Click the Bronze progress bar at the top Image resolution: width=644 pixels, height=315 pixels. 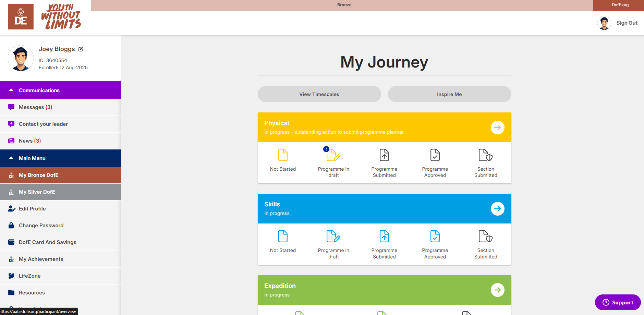coord(344,5)
